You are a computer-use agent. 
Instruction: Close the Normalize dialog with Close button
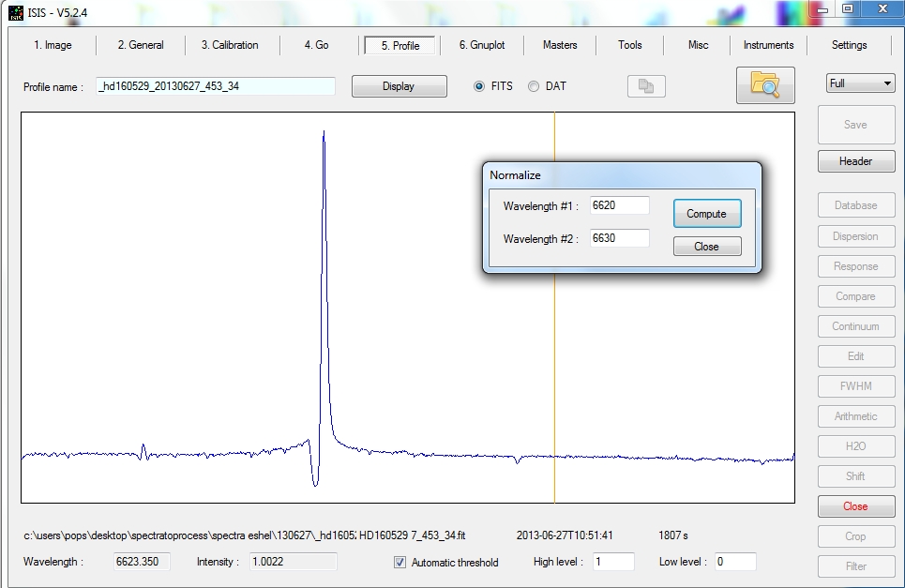706,247
